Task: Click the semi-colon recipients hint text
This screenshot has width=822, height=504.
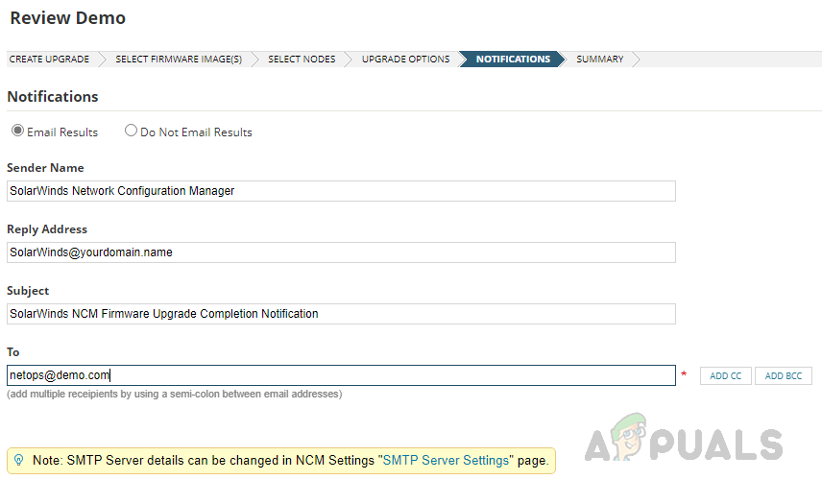Action: pyautogui.click(x=175, y=394)
